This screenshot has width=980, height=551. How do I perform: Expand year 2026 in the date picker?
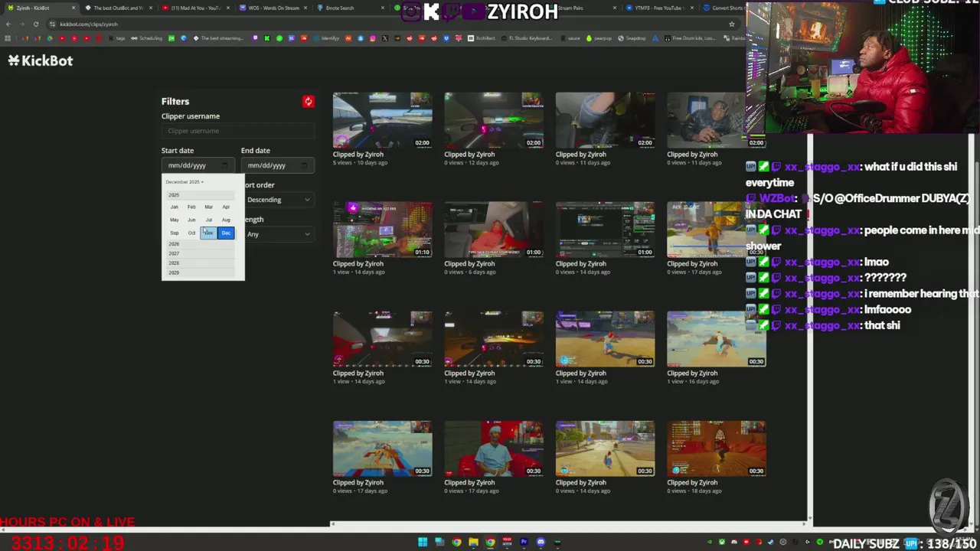201,244
